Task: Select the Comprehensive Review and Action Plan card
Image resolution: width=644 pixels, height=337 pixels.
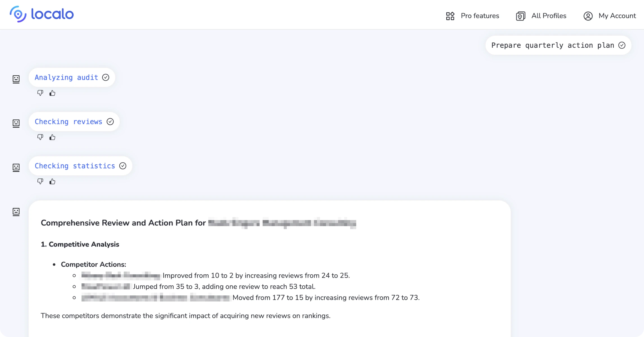Action: 269,267
